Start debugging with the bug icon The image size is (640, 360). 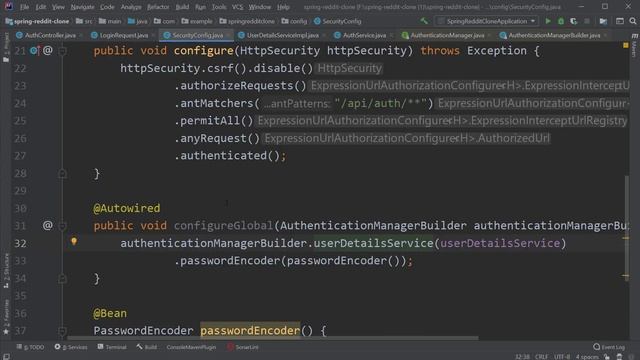[561, 21]
